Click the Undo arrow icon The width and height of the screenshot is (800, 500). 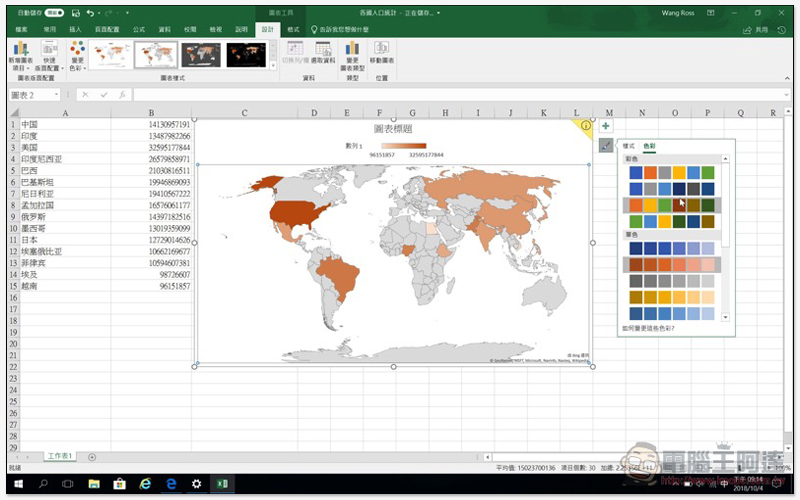(90, 13)
